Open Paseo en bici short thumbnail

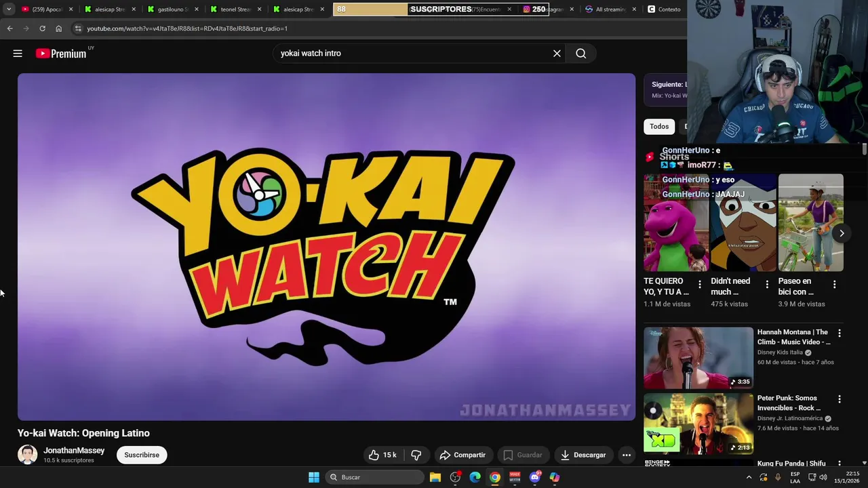pyautogui.click(x=811, y=223)
